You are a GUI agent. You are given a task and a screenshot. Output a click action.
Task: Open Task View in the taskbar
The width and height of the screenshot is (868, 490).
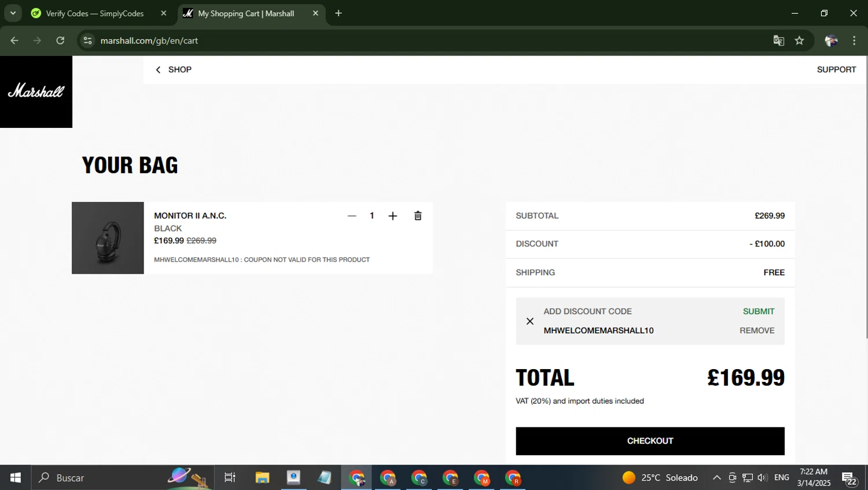(230, 478)
